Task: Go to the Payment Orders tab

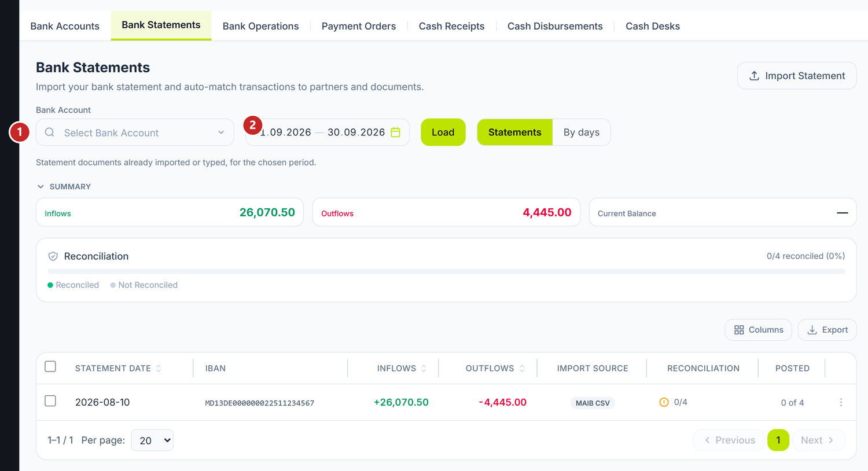Action: click(359, 26)
